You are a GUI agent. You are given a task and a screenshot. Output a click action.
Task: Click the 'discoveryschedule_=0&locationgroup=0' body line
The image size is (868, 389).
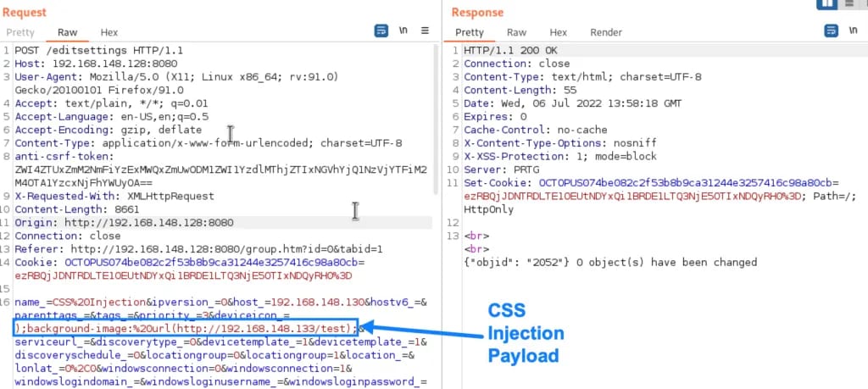click(x=214, y=356)
